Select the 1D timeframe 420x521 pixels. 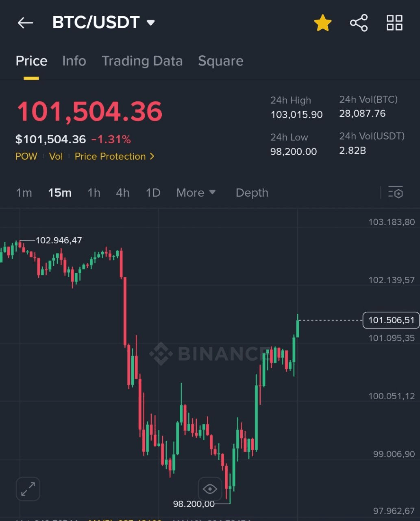(153, 193)
